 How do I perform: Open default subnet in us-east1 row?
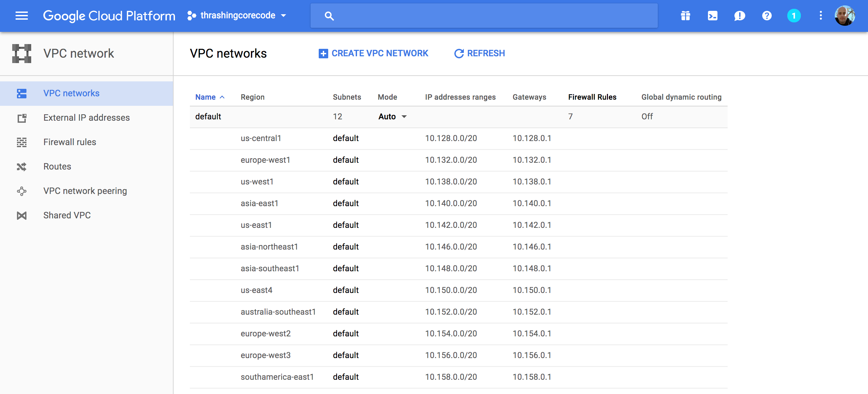pos(346,225)
